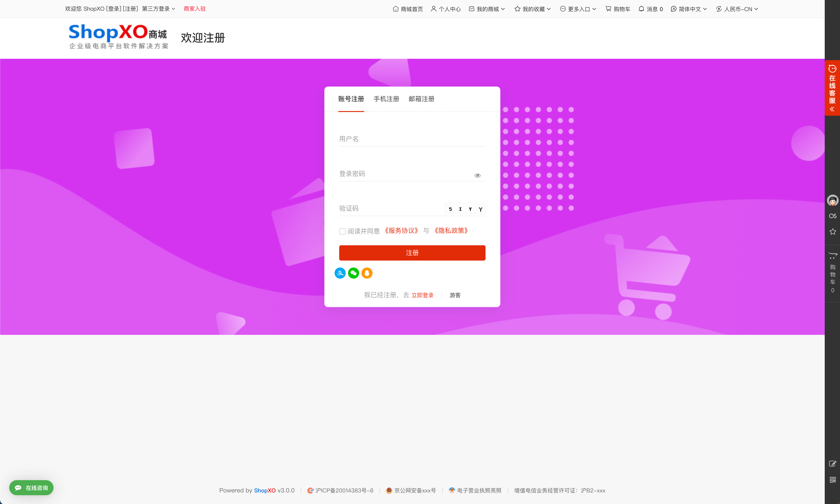Viewport: 840px width, 504px height.
Task: Click the Alipay login icon
Action: (x=340, y=273)
